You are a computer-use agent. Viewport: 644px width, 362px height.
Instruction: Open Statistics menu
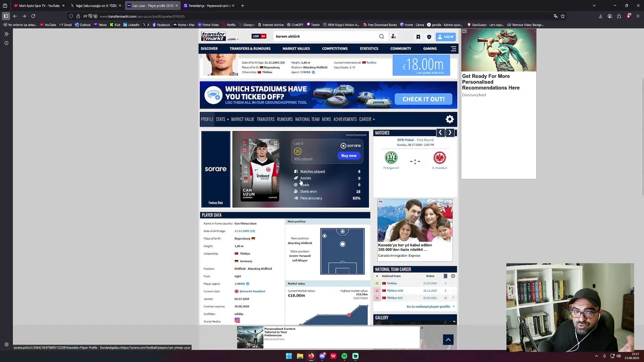[x=369, y=49]
